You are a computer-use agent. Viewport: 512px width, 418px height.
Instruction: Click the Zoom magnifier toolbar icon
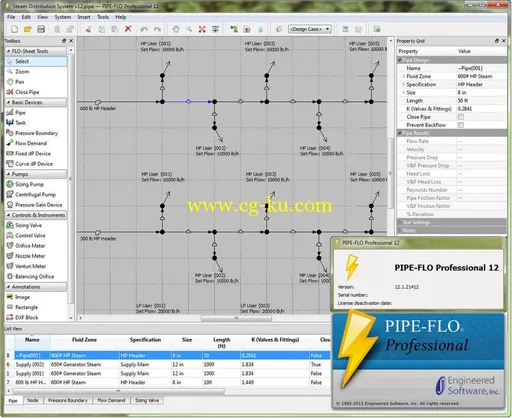click(x=189, y=29)
